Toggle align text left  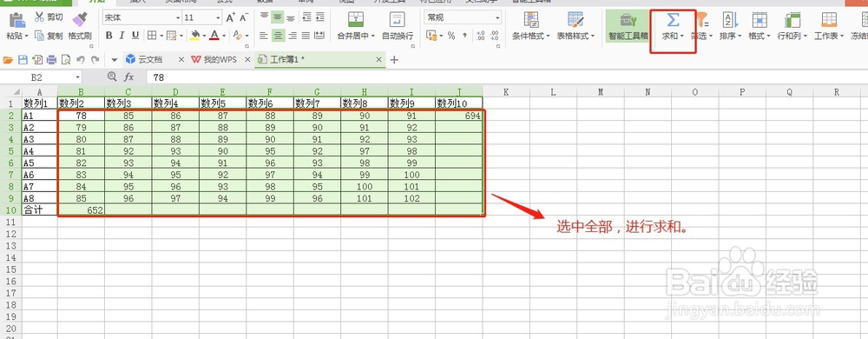pyautogui.click(x=264, y=36)
